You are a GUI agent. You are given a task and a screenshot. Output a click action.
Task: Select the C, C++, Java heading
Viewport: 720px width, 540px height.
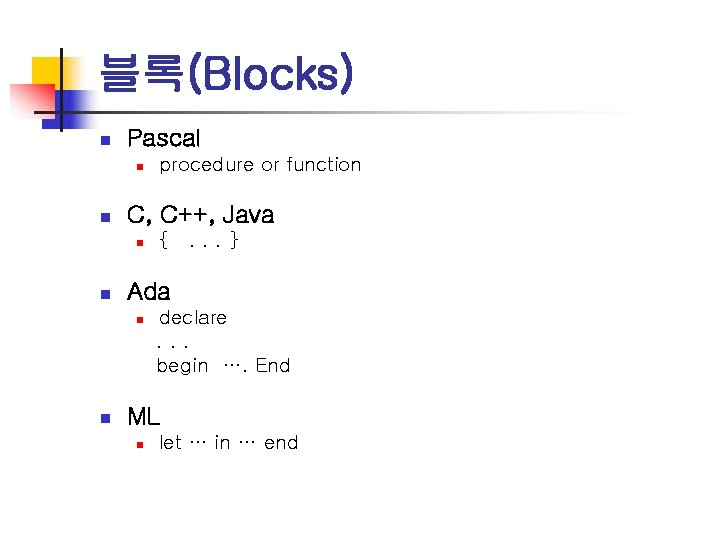point(200,215)
